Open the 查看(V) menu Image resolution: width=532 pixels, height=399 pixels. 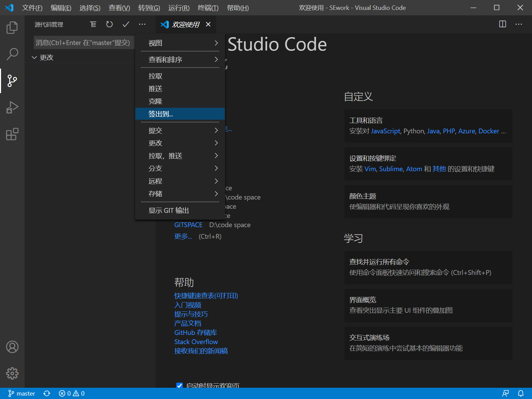pyautogui.click(x=119, y=8)
